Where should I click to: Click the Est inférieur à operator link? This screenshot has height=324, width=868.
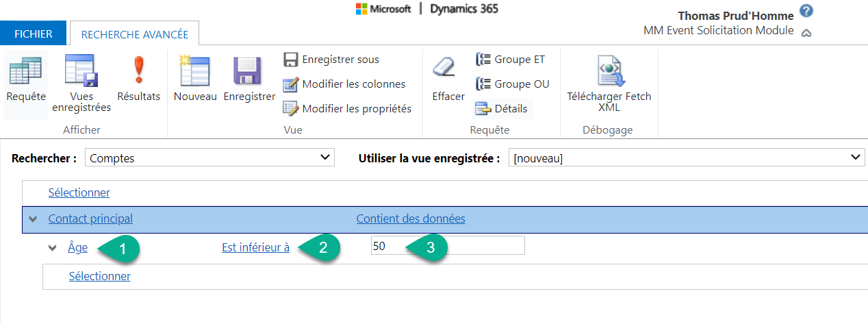pyautogui.click(x=255, y=248)
